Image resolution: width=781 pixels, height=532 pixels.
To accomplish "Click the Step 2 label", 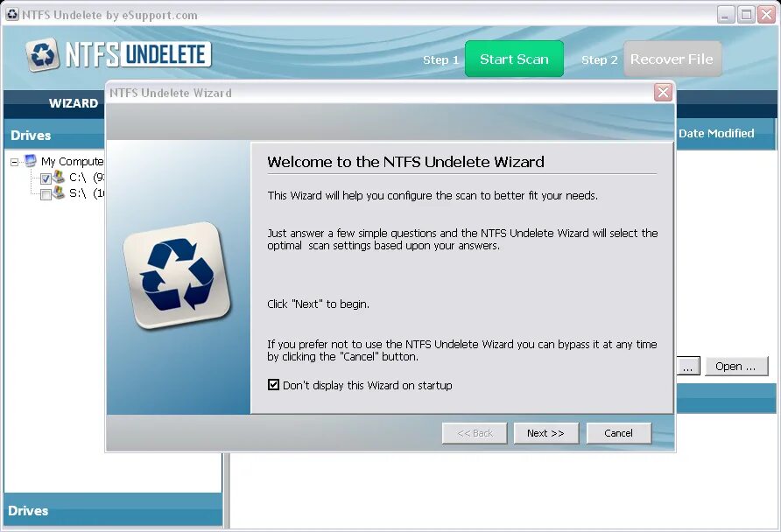I will pos(600,59).
